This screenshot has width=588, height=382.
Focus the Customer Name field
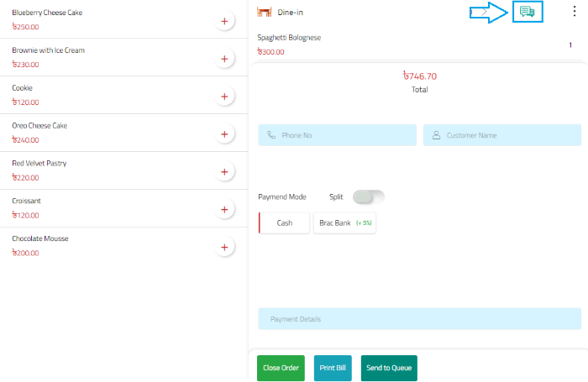click(x=502, y=135)
